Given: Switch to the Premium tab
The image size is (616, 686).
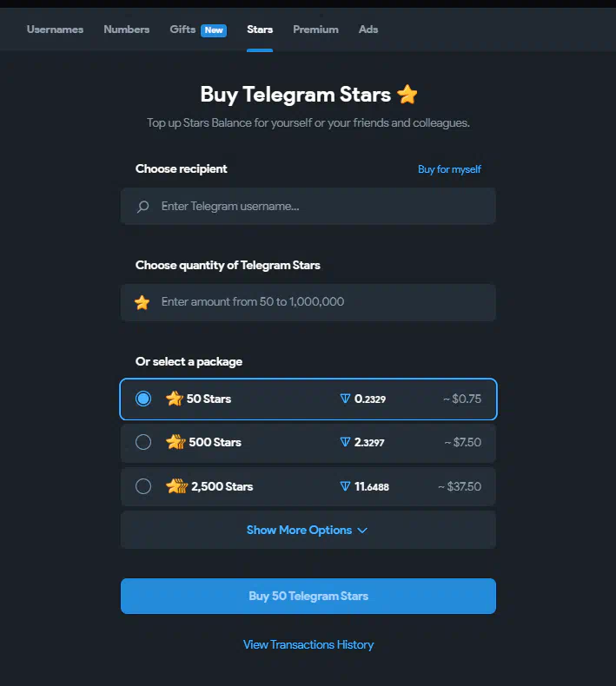Looking at the screenshot, I should 315,30.
